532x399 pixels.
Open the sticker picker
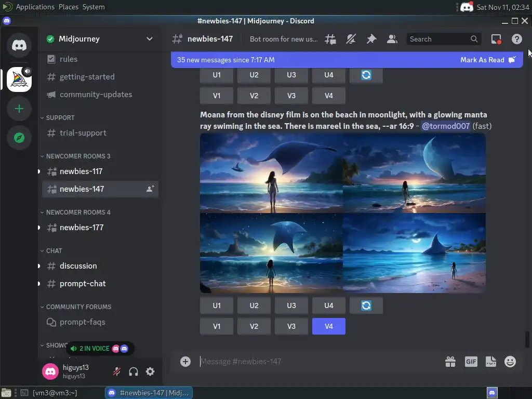click(490, 362)
